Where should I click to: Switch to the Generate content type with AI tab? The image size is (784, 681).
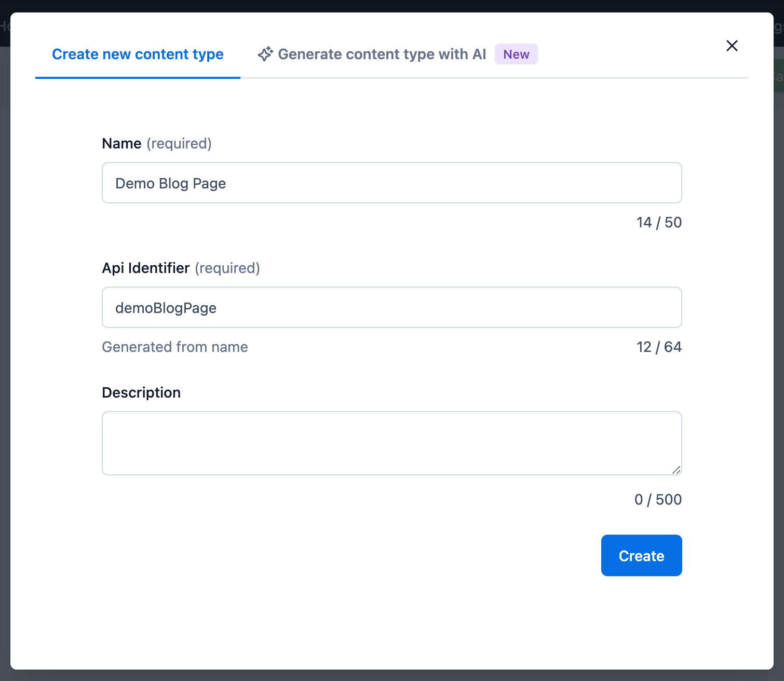coord(382,54)
